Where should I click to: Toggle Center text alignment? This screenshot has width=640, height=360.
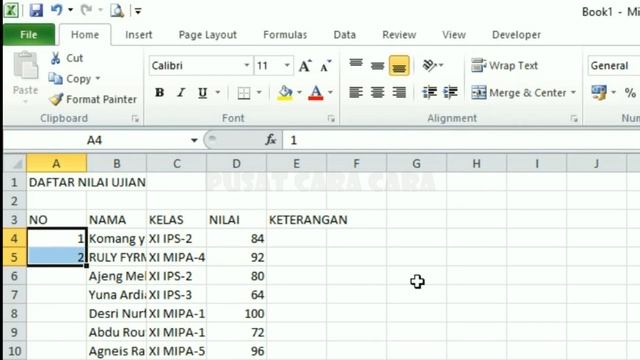click(377, 93)
